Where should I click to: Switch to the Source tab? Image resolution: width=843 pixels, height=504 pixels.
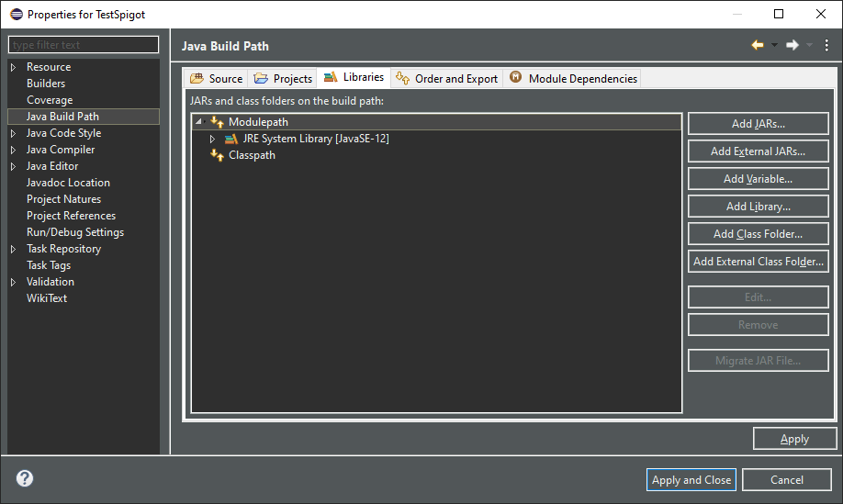tap(216, 78)
